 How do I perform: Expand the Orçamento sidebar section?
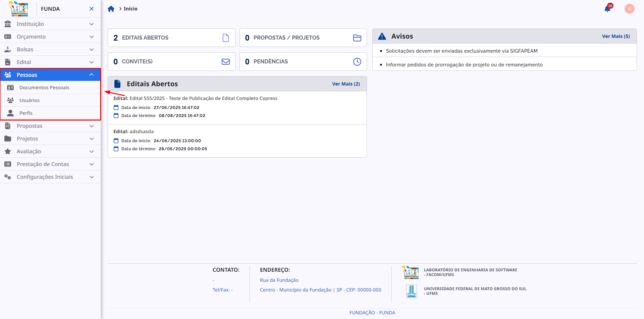pos(50,37)
